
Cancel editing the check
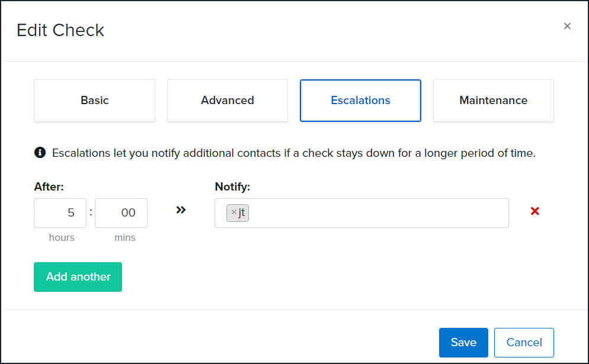pyautogui.click(x=524, y=342)
